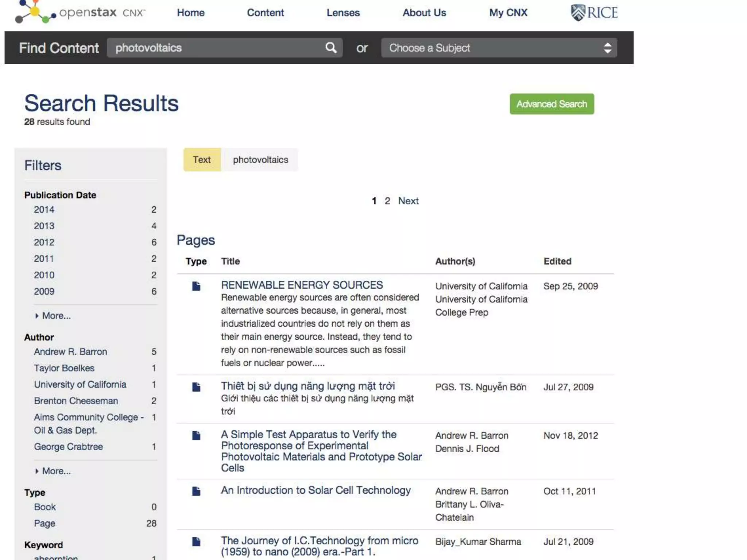The width and height of the screenshot is (747, 560).
Task: Click page icon beside Renewable Energy Sources
Action: click(196, 286)
